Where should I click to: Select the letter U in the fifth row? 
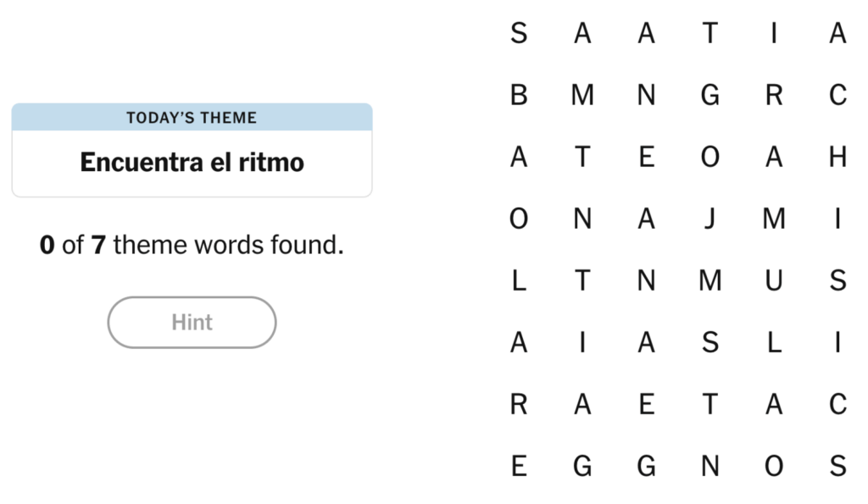pyautogui.click(x=773, y=280)
